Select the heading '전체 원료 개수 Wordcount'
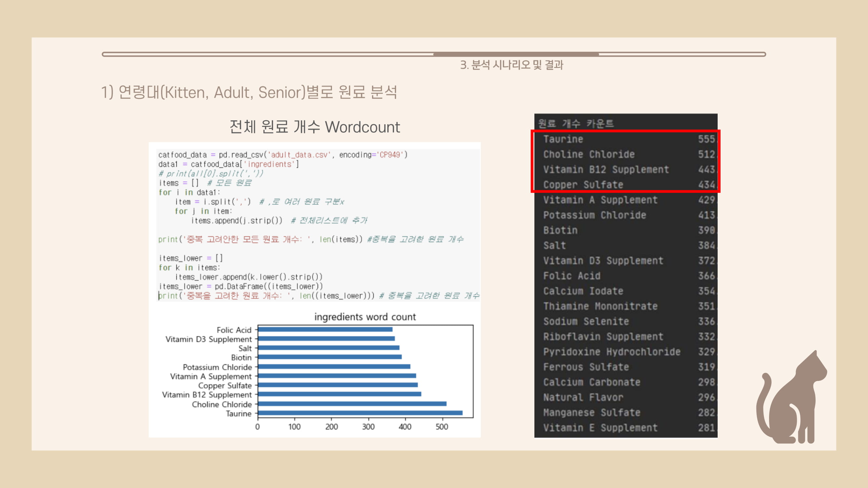The image size is (868, 488). (x=315, y=127)
